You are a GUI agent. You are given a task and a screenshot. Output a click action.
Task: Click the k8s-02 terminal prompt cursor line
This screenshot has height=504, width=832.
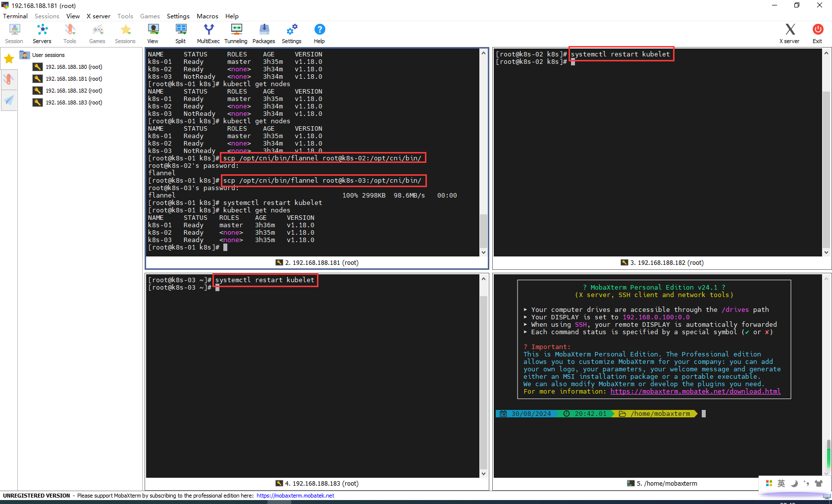(535, 62)
